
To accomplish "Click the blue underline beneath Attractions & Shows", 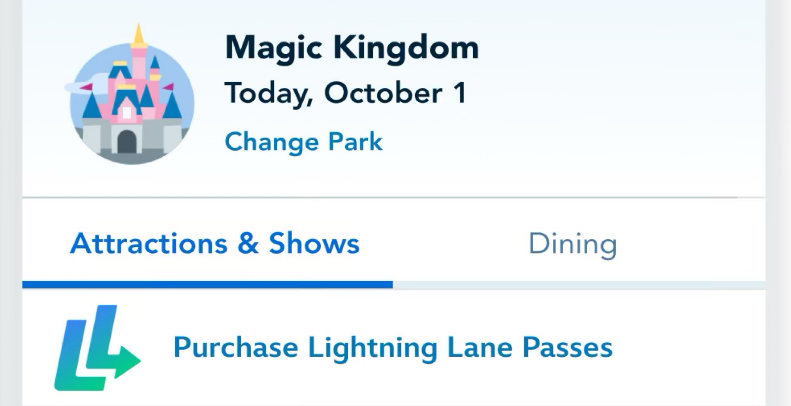I will coord(207,284).
